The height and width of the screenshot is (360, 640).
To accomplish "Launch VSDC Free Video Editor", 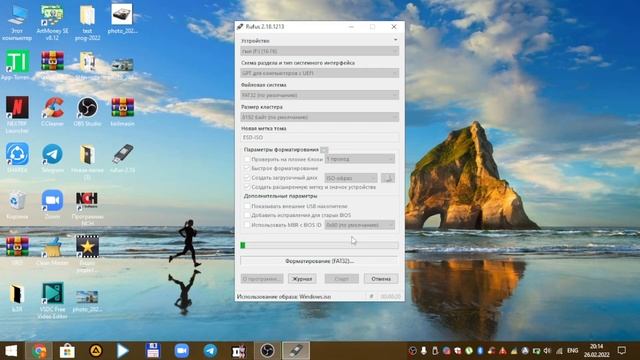I will (x=52, y=300).
